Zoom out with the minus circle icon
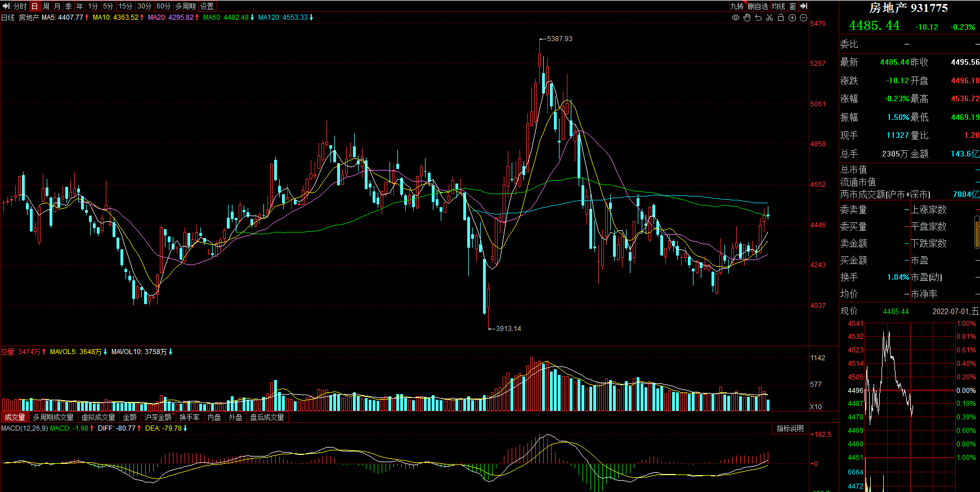980x492 pixels. 803,17
